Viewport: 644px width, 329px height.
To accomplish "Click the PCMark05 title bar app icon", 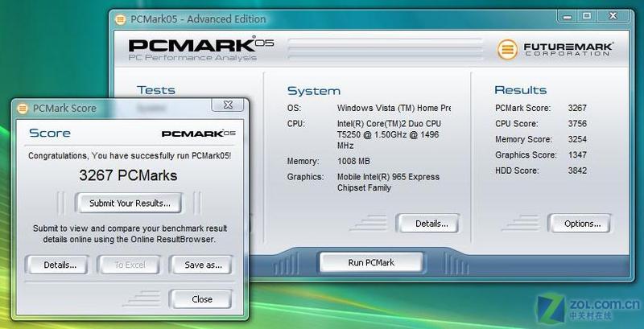I will click(x=120, y=19).
